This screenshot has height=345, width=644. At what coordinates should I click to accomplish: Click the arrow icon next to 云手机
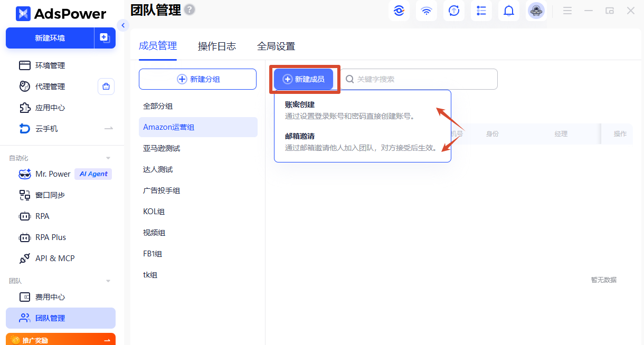click(109, 129)
